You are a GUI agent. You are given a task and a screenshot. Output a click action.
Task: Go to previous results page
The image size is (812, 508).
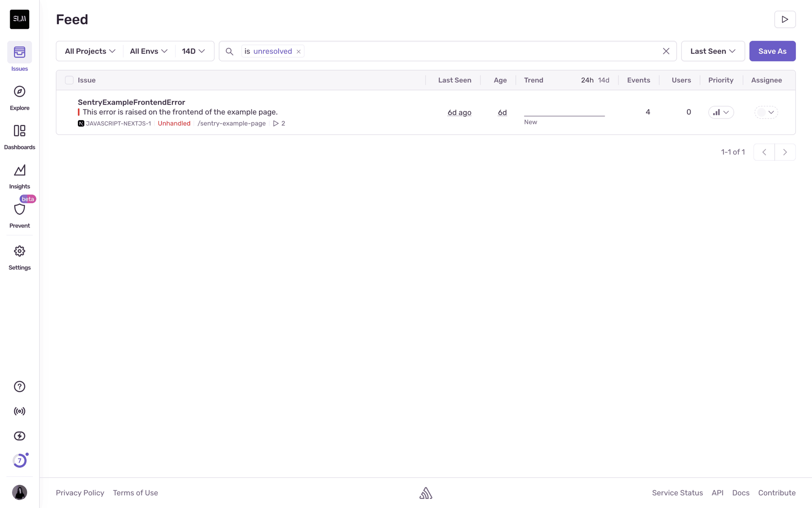pos(764,152)
